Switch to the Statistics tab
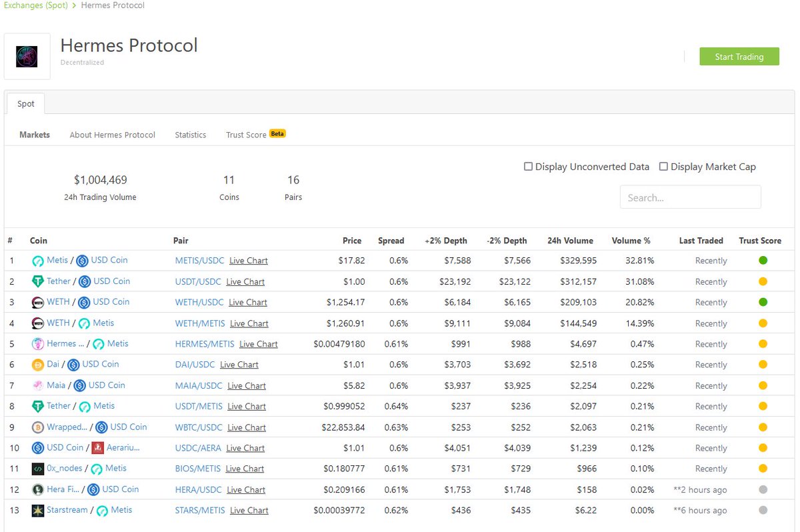 (x=191, y=135)
